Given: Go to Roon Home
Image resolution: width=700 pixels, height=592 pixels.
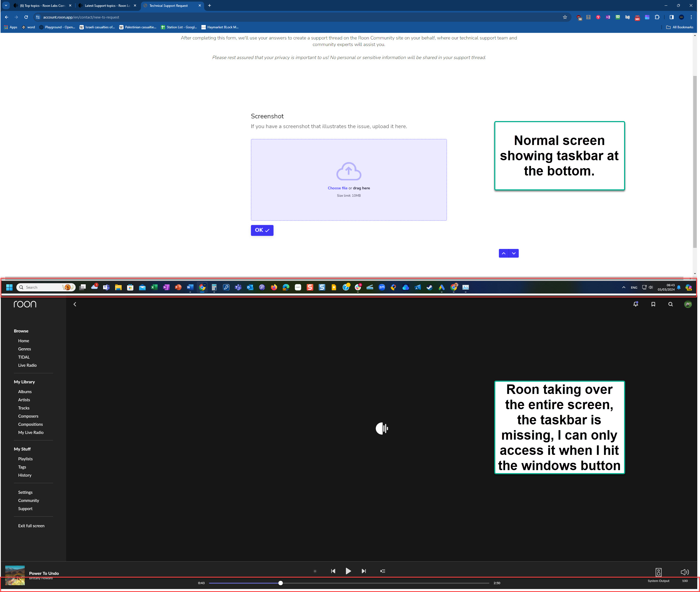Looking at the screenshot, I should pyautogui.click(x=23, y=341).
